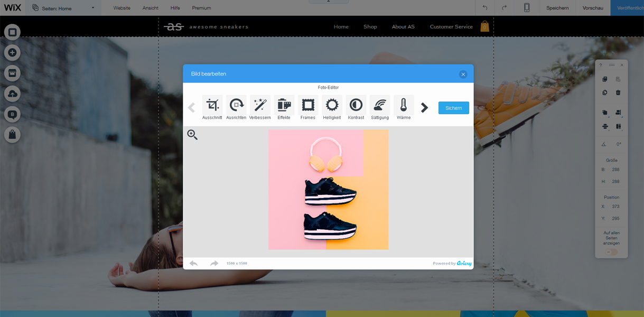Show more tools with right arrow
This screenshot has height=317, width=644.
click(424, 108)
